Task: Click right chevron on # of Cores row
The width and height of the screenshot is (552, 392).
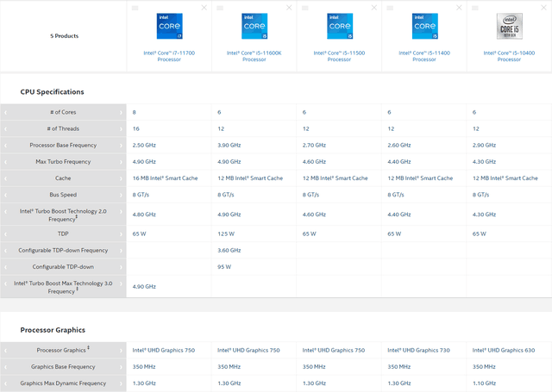Action: click(121, 113)
